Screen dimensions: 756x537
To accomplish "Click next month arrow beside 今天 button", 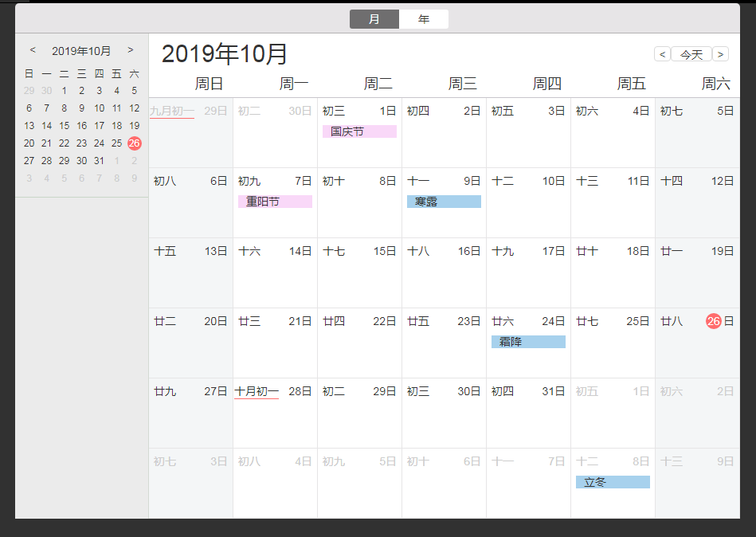I will 720,54.
